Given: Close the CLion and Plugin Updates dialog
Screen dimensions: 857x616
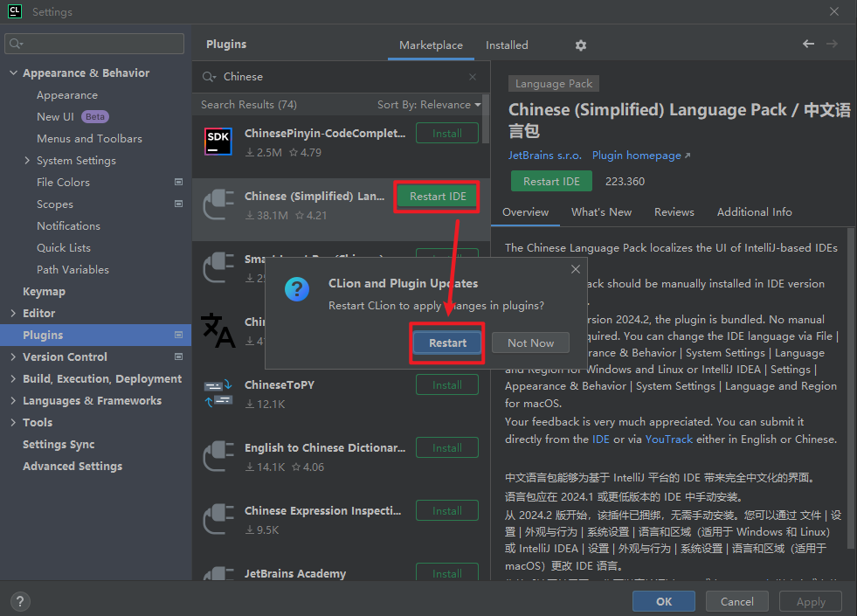Looking at the screenshot, I should click(x=576, y=269).
